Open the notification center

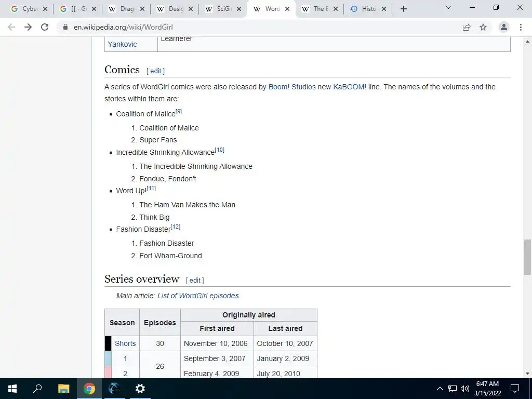515,389
